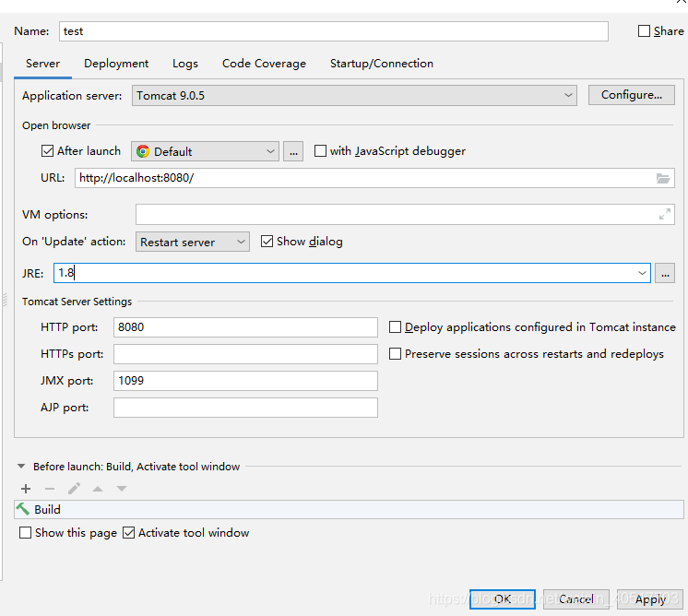688x616 pixels.
Task: Open the Logs tab
Action: (185, 64)
